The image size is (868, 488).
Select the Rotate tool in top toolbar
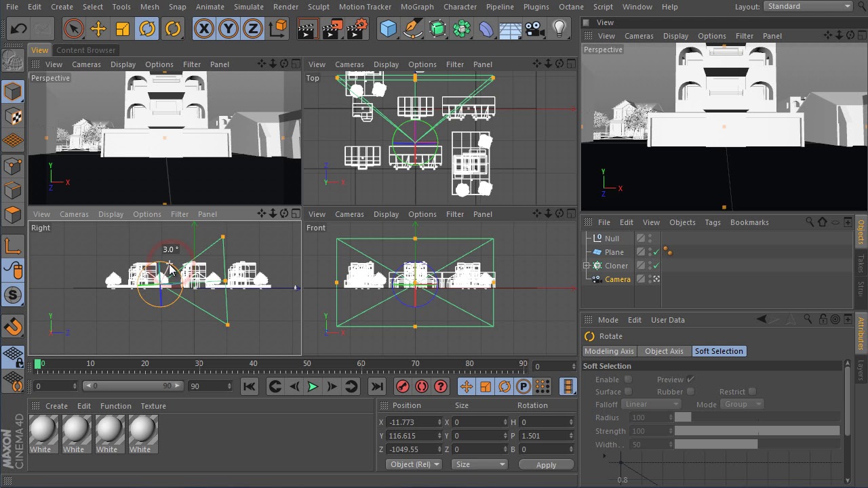click(147, 28)
